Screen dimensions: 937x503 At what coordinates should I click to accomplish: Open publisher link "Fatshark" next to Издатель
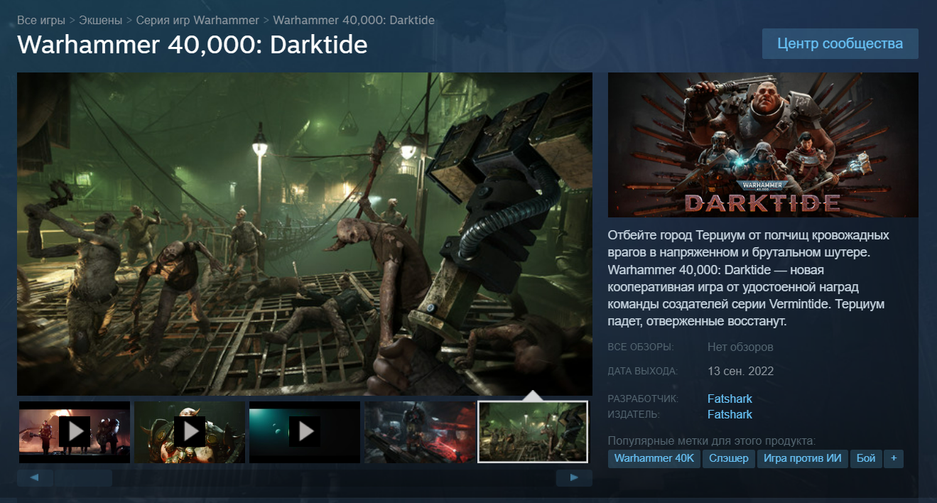730,415
